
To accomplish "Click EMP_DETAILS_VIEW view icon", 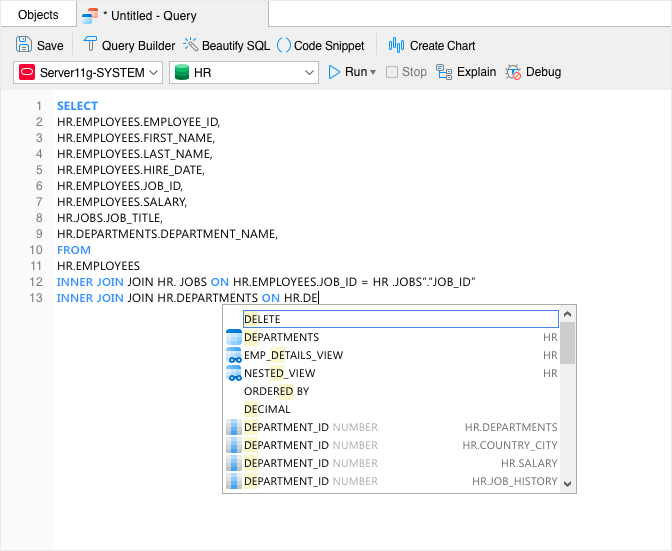I will click(234, 355).
